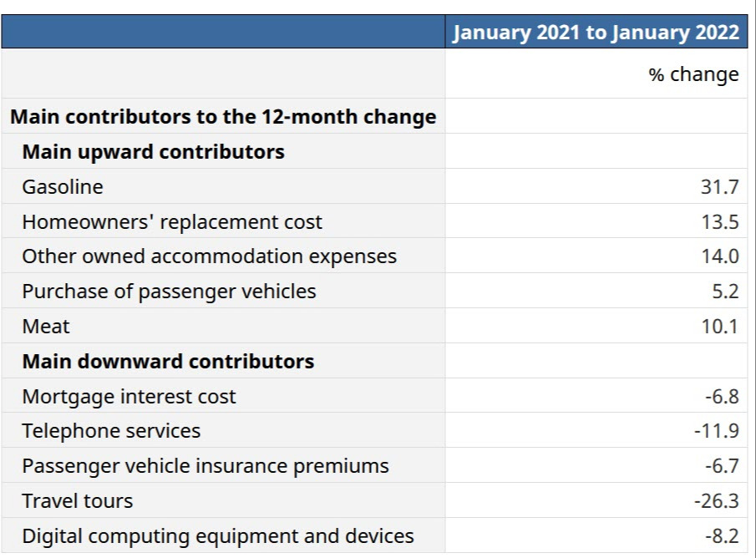
Task: Click the -11.9 value cell
Action: 716,431
